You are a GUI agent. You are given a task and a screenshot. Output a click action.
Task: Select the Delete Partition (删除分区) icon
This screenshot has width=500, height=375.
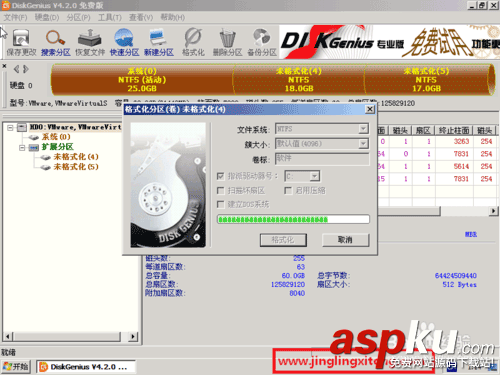point(227,42)
